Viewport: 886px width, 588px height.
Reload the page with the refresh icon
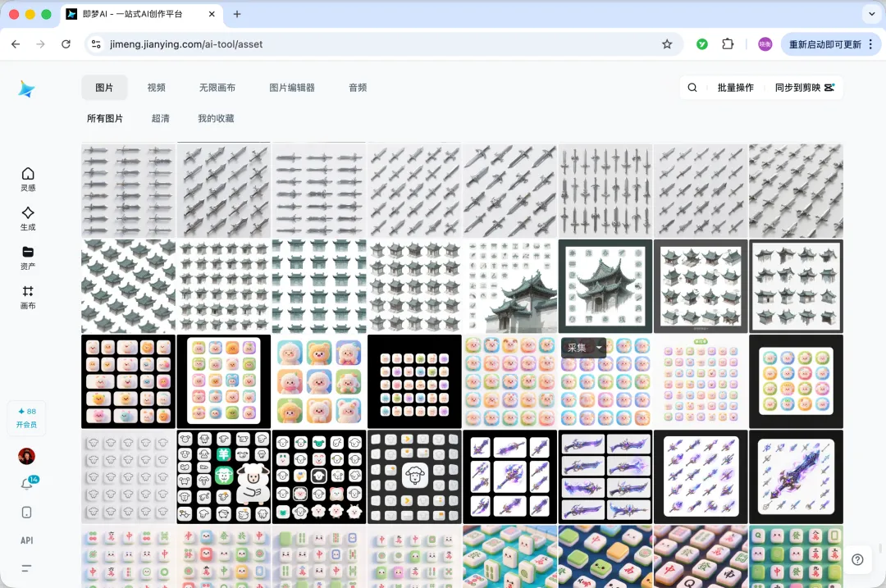tap(66, 44)
